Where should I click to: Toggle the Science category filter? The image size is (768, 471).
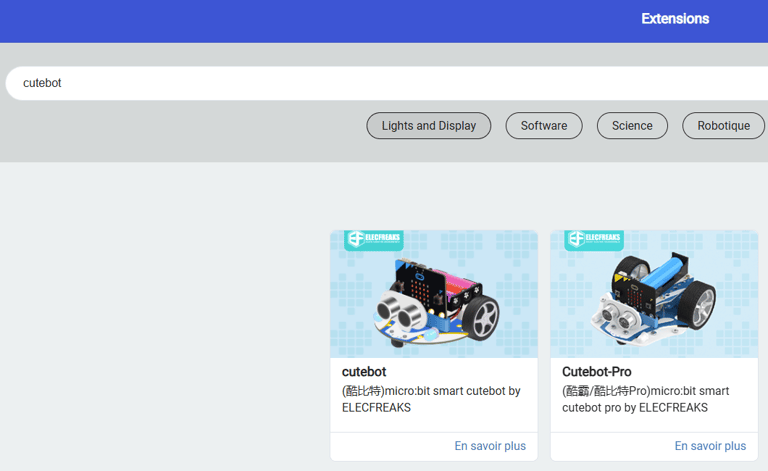pyautogui.click(x=632, y=126)
